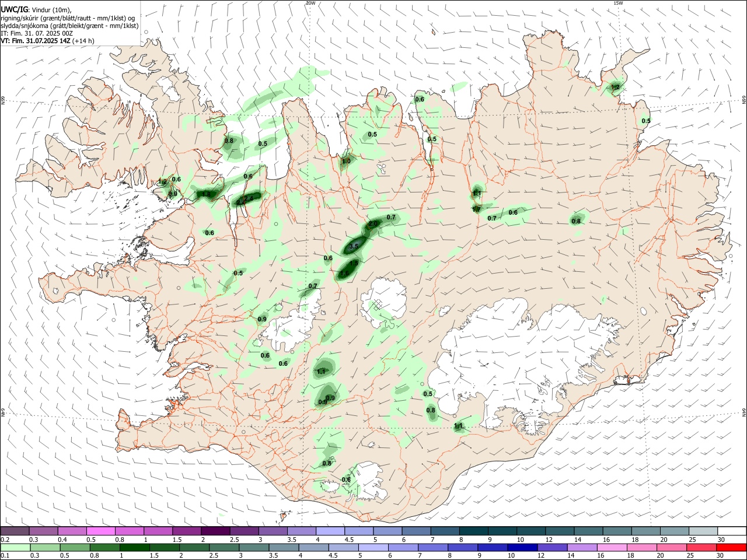Pick the dusky plum 0.2–0.3 snow swatch
Viewport: 747px width, 560px height.
pos(15,531)
